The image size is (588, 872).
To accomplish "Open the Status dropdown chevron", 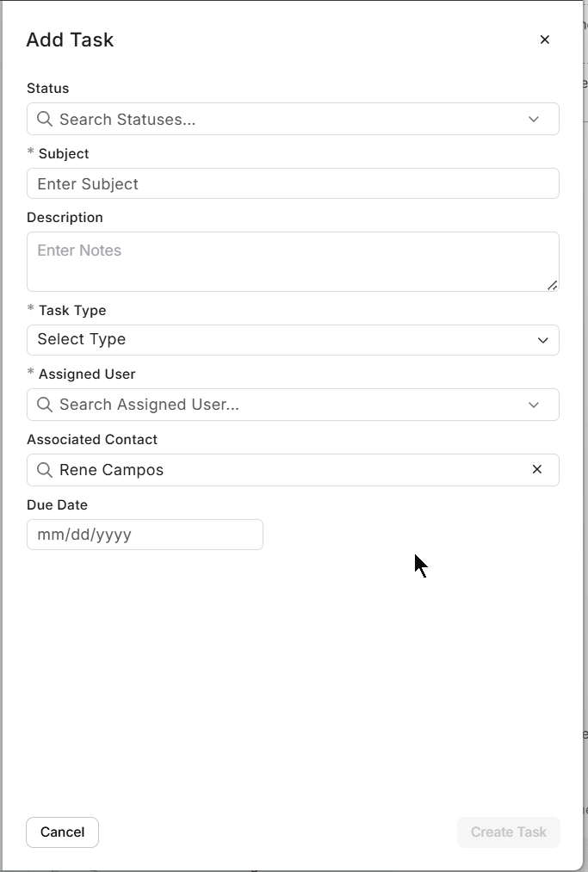I will (x=533, y=119).
